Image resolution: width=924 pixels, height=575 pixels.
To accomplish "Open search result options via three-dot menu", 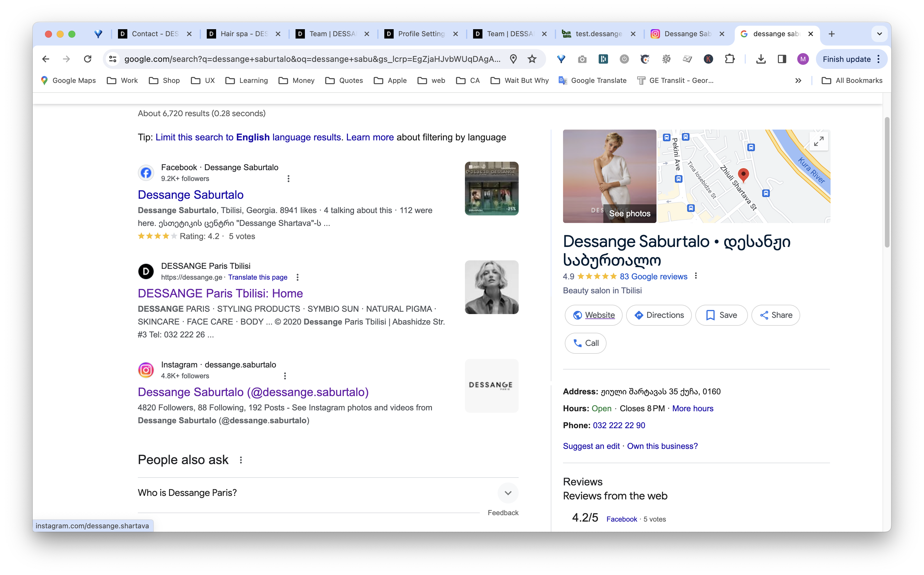I will coord(289,178).
